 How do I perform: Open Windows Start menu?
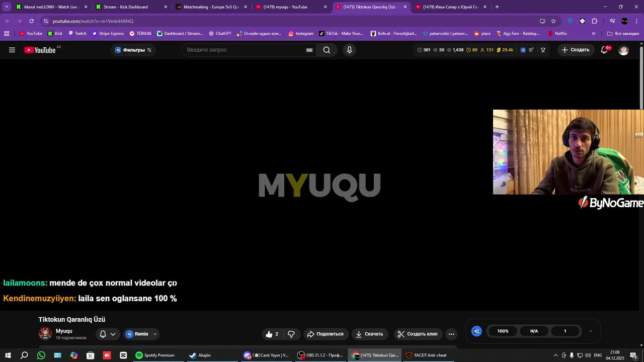coord(8,355)
